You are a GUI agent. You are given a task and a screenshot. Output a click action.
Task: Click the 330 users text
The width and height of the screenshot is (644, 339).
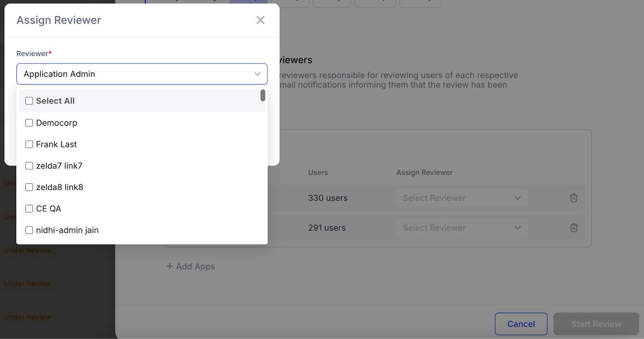pyautogui.click(x=328, y=198)
